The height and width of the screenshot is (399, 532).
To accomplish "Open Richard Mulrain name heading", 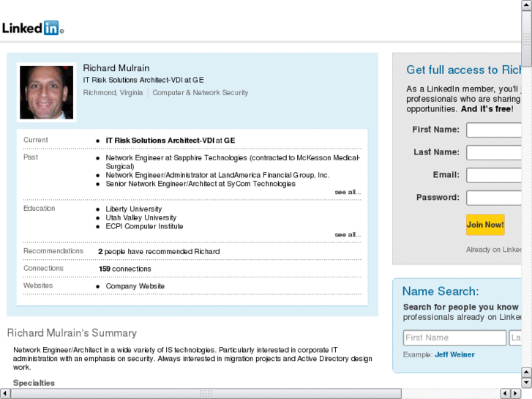I will (x=116, y=68).
